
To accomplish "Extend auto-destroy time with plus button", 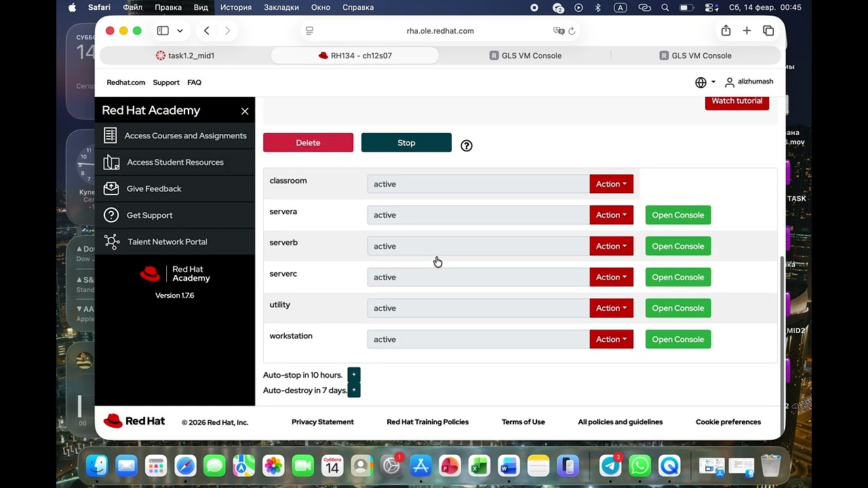I will click(353, 390).
